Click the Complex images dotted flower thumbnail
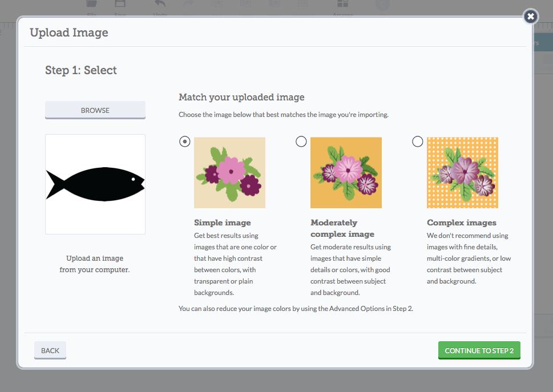 [462, 172]
